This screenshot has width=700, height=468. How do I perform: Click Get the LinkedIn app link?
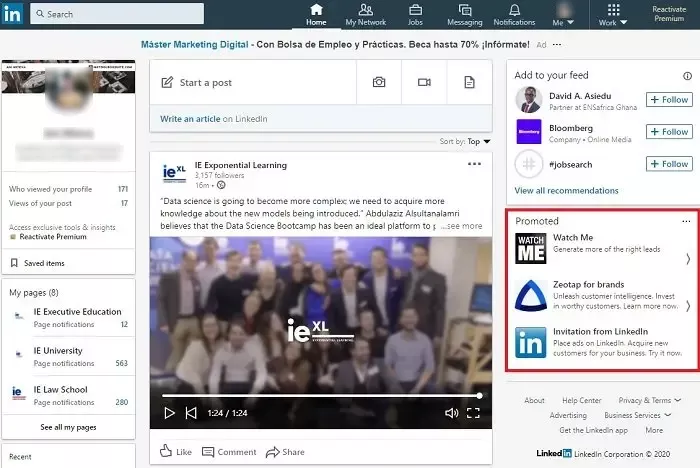pos(593,430)
